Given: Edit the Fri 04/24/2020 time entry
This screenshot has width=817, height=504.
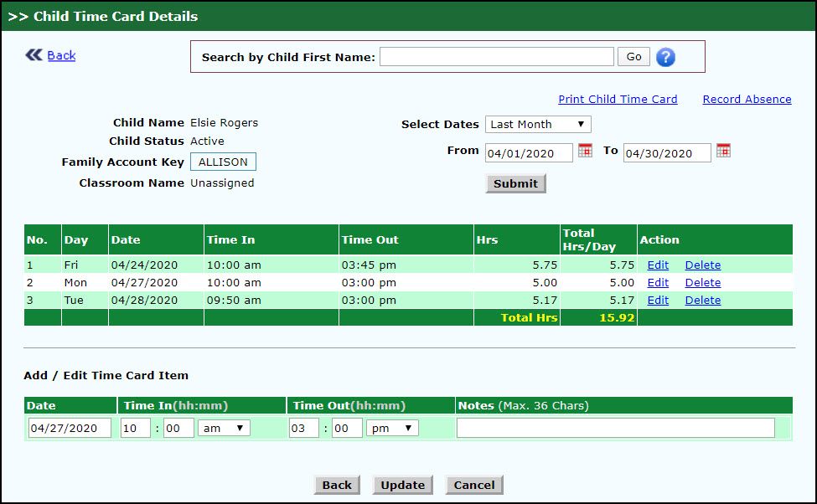Looking at the screenshot, I should (x=658, y=265).
